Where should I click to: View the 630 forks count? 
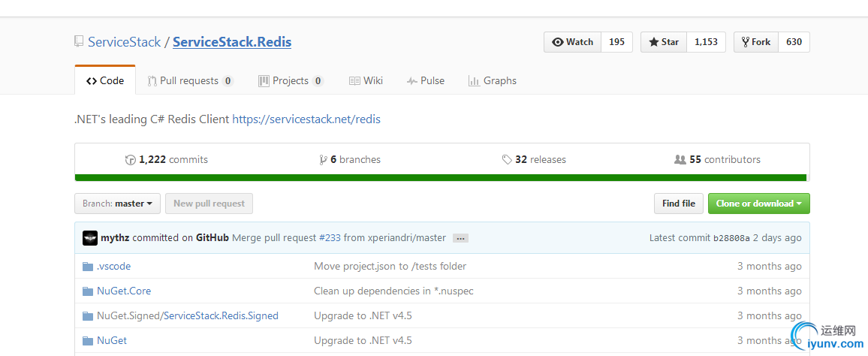point(794,42)
